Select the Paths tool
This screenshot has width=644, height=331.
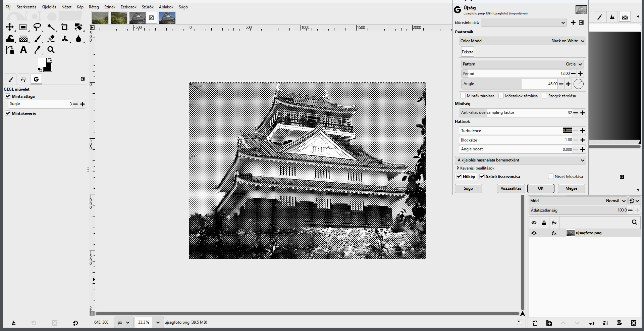pyautogui.click(x=10, y=50)
